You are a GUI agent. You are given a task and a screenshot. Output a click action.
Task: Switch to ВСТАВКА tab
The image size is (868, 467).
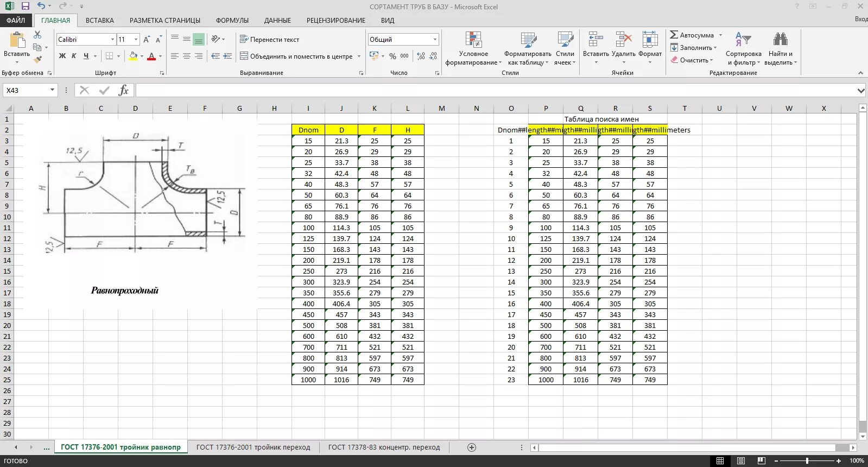tap(100, 20)
